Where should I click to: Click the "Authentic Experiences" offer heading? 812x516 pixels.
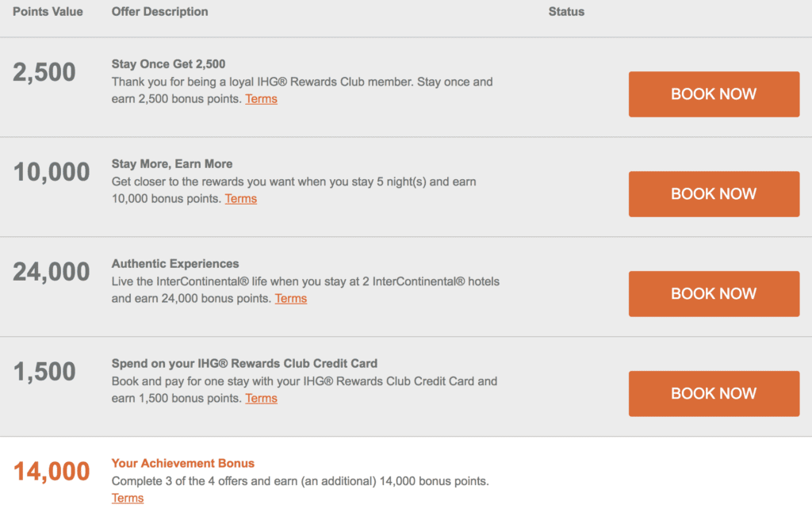coord(175,264)
